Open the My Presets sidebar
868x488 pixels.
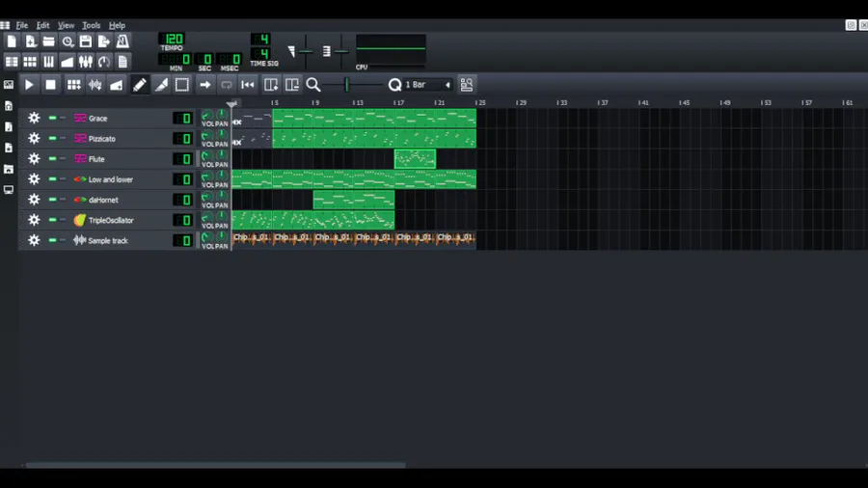click(x=9, y=148)
